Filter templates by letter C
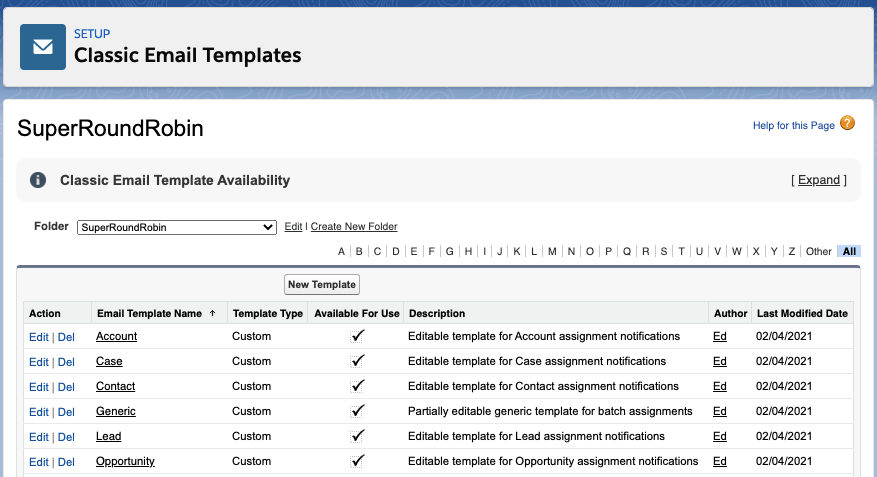The image size is (877, 477). tap(378, 251)
